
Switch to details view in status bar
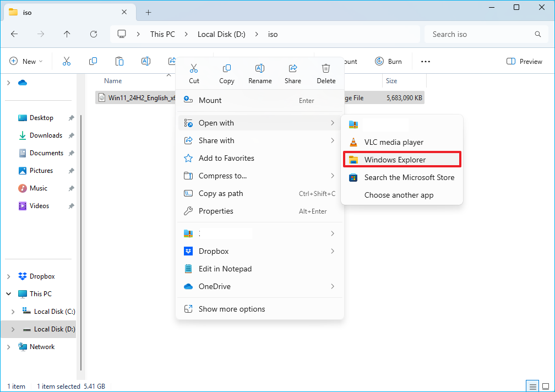(532, 386)
